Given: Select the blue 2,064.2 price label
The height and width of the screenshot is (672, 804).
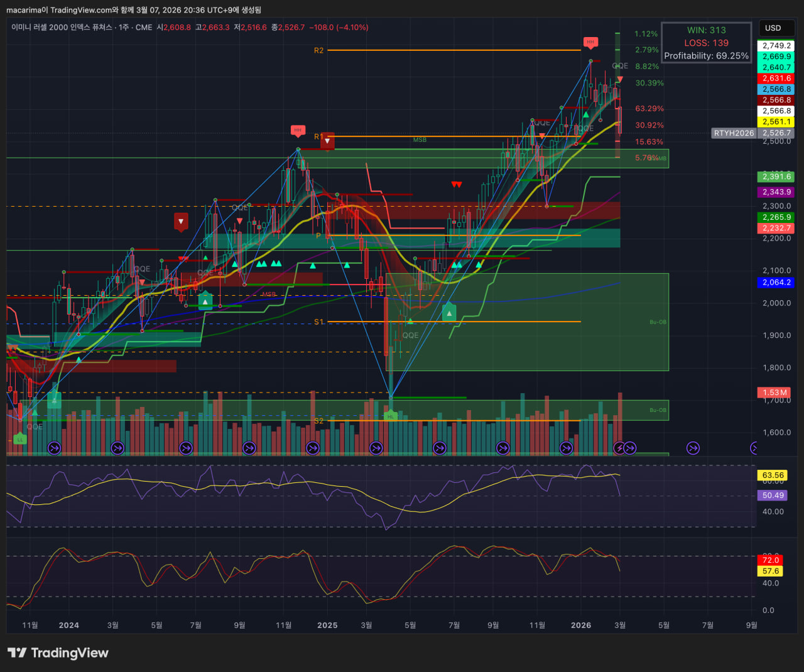Looking at the screenshot, I should [776, 283].
